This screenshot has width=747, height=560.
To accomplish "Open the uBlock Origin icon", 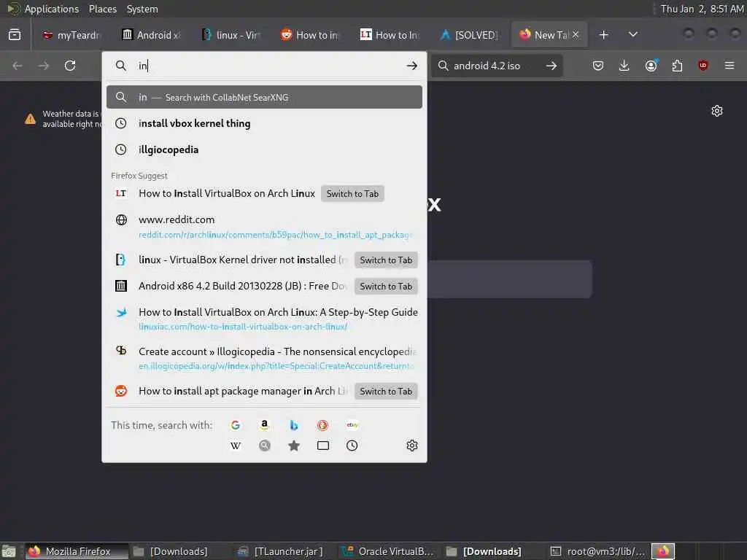I will click(703, 65).
